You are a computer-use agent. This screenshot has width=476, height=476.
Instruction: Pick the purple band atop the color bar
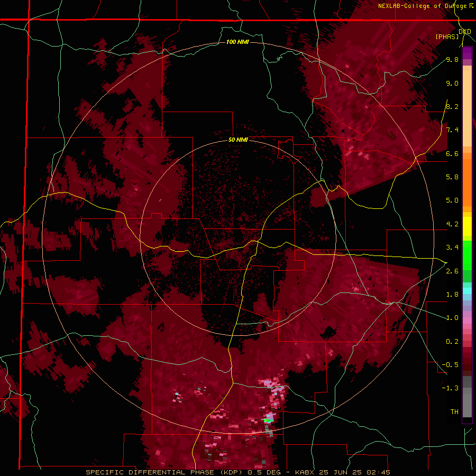click(467, 53)
